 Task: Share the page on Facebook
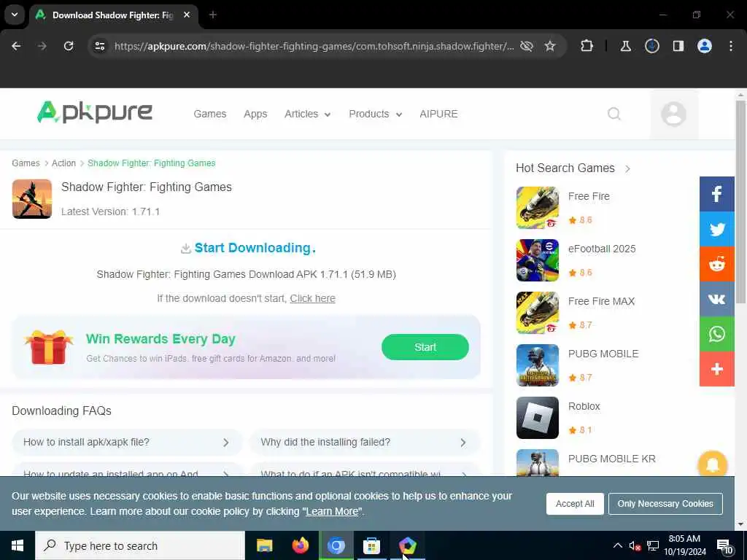[x=716, y=194]
